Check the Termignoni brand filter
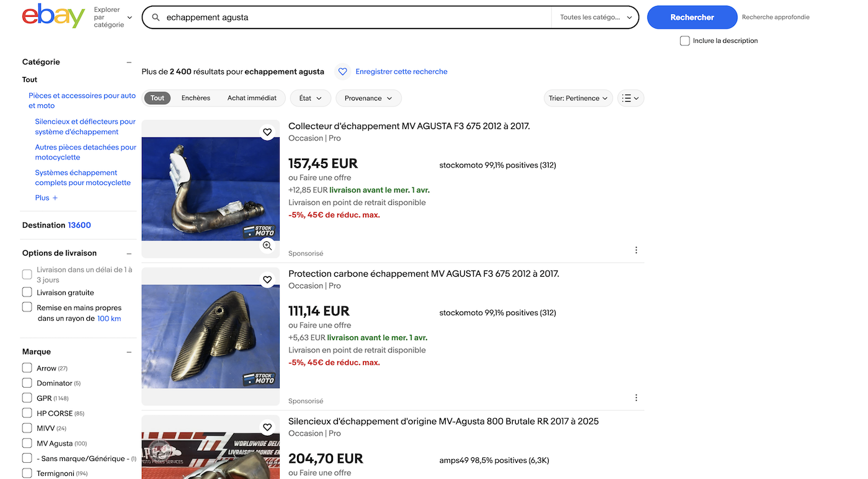 27,473
